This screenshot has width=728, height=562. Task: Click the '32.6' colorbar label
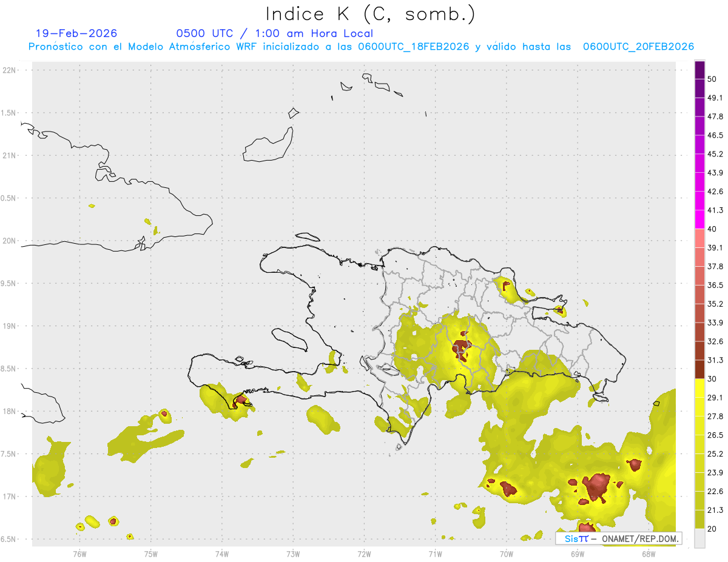pyautogui.click(x=715, y=341)
